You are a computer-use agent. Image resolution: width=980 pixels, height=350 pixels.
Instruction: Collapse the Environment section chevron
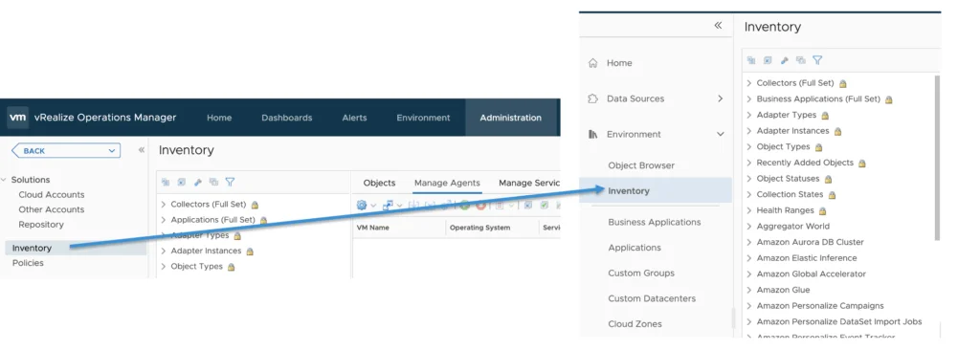(x=720, y=135)
